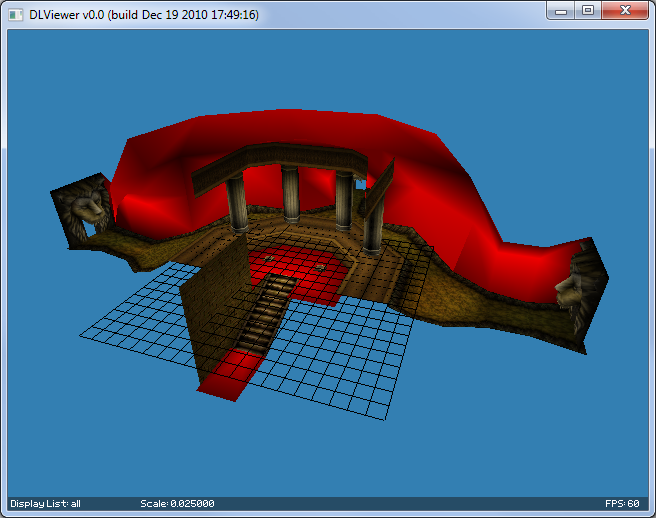Click the second pillar from the left
This screenshot has width=656, height=518.
290,195
